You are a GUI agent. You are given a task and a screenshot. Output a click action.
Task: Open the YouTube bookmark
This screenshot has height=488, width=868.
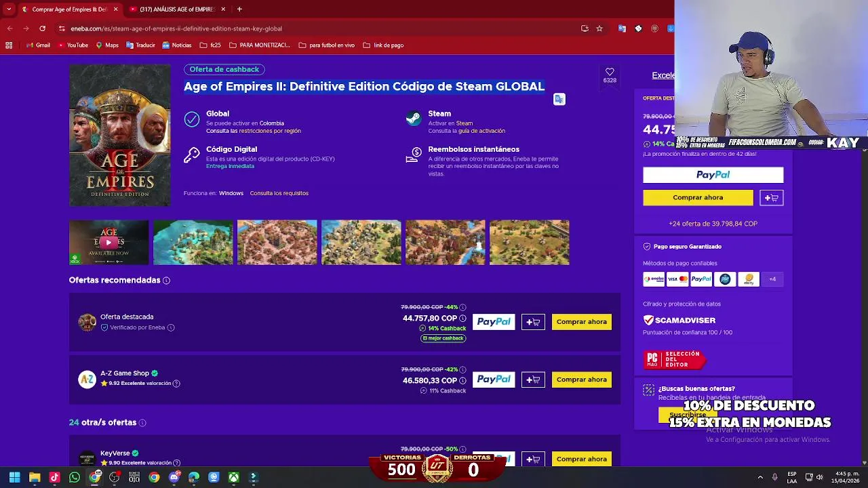[x=73, y=45]
